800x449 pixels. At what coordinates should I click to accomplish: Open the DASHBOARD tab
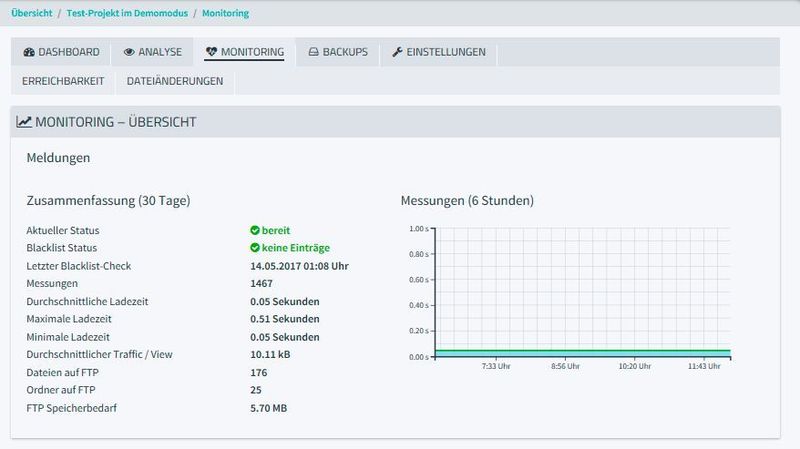click(61, 52)
